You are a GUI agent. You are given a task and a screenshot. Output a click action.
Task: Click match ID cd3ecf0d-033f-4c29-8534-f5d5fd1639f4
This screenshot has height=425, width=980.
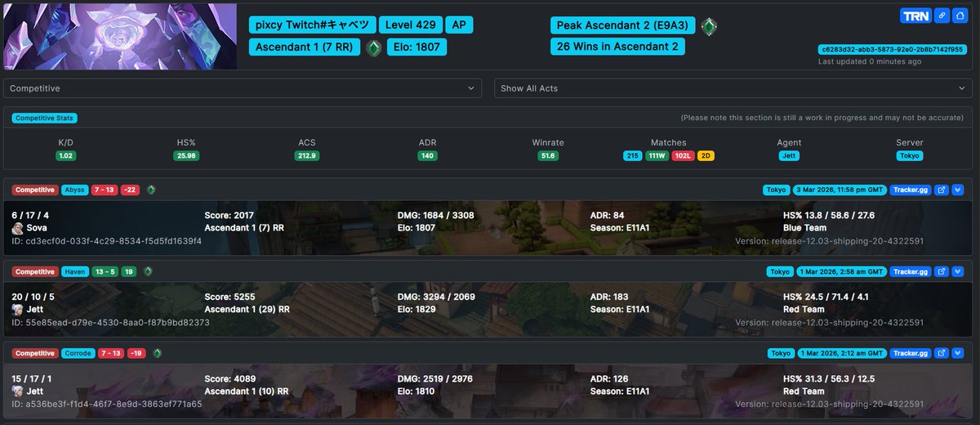tap(106, 241)
